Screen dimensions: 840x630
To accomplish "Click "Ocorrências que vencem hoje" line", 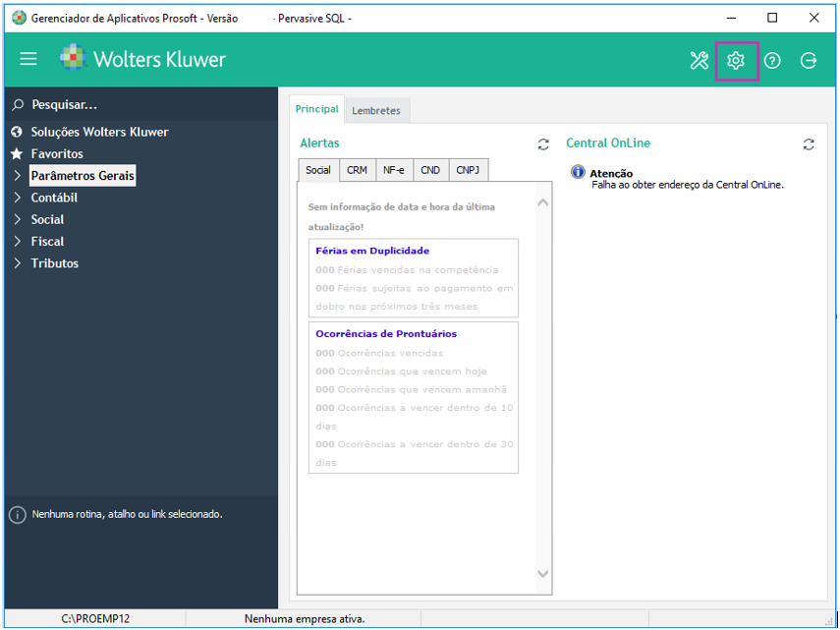I will point(401,372).
